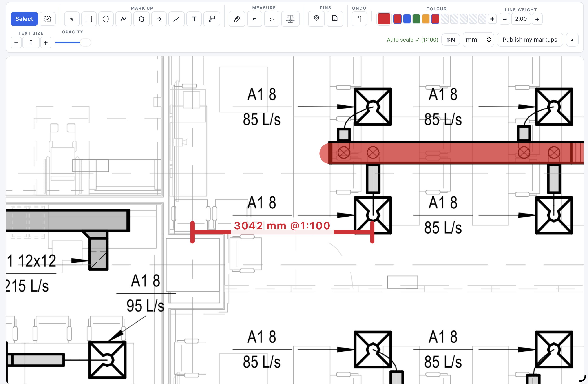Click the opacity slider handle
The width and height of the screenshot is (588, 384).
(85, 42)
